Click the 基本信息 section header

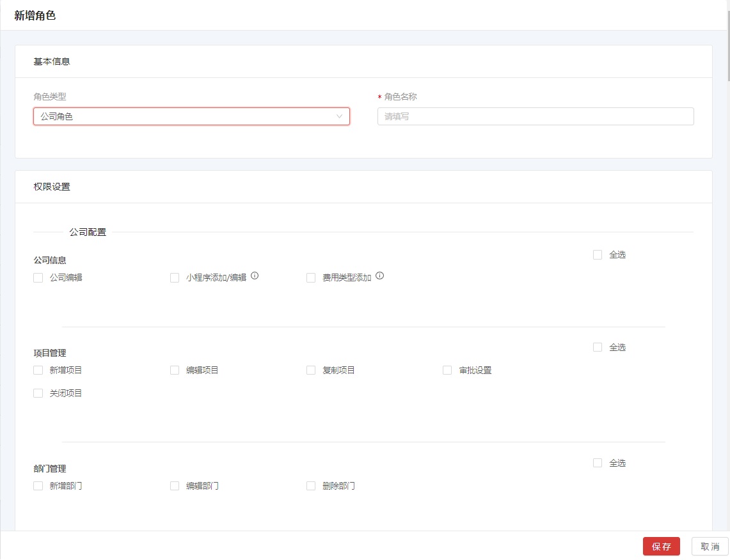tap(52, 61)
